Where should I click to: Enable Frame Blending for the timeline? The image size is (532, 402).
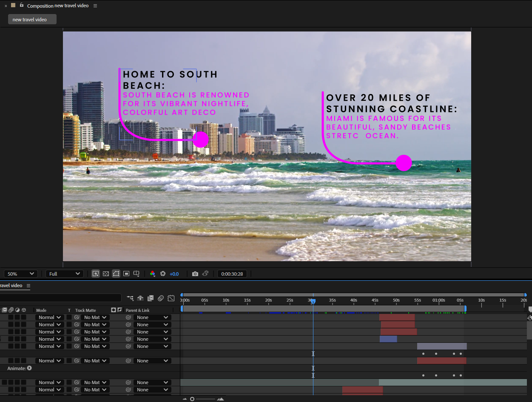[151, 298]
